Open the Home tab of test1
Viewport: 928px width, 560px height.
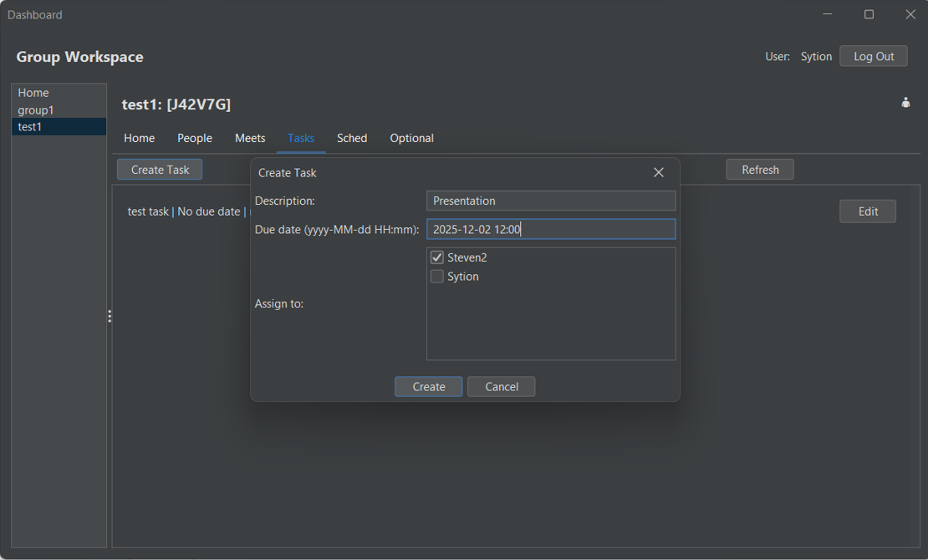tap(139, 138)
